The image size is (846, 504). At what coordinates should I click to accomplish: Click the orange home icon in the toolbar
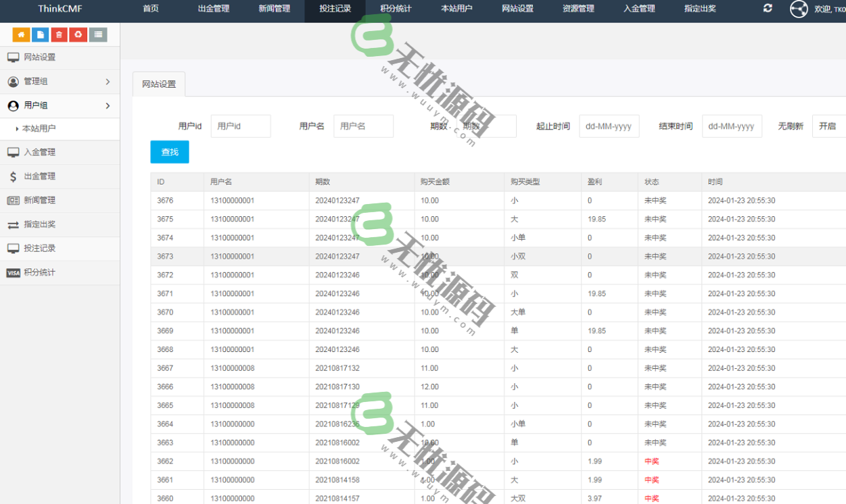(x=20, y=34)
